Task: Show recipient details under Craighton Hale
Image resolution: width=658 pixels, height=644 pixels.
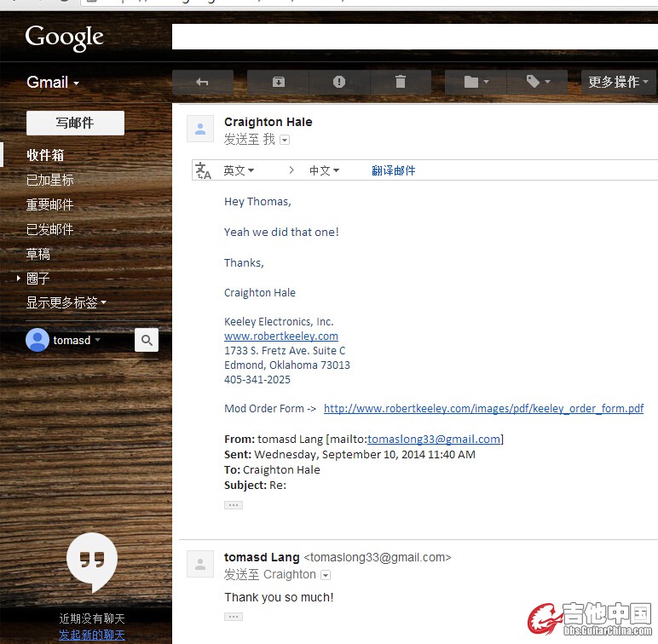Action: (x=285, y=140)
